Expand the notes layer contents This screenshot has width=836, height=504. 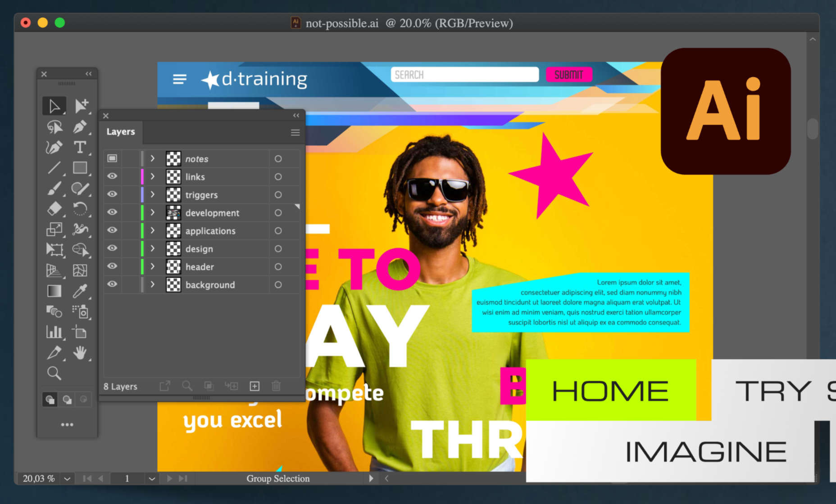153,158
